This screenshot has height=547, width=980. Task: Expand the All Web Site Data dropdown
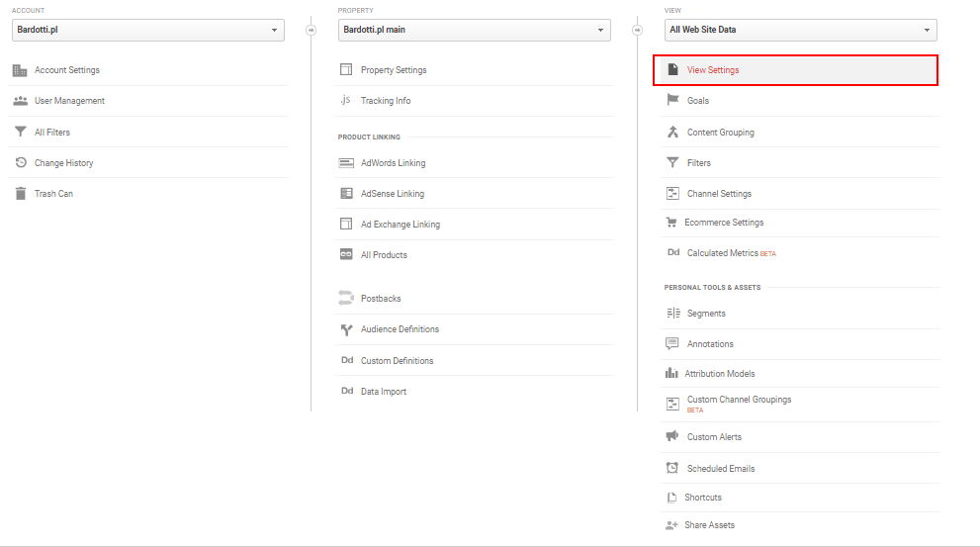pyautogui.click(x=801, y=30)
